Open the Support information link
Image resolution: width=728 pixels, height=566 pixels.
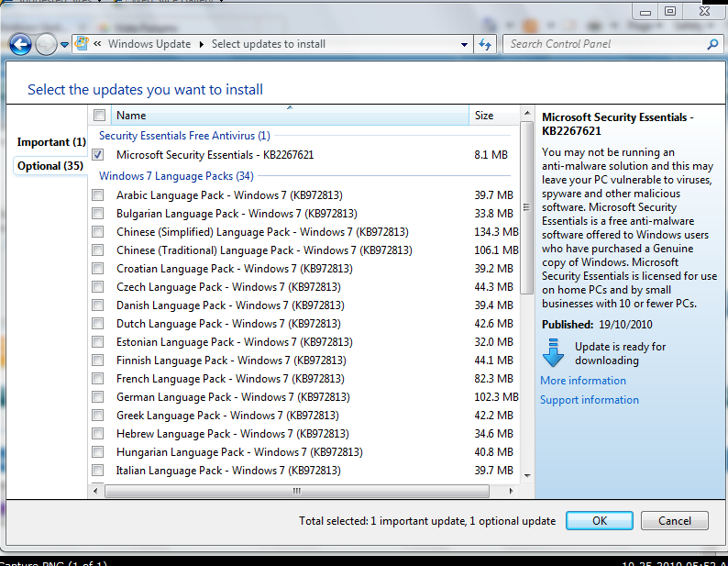pos(590,400)
